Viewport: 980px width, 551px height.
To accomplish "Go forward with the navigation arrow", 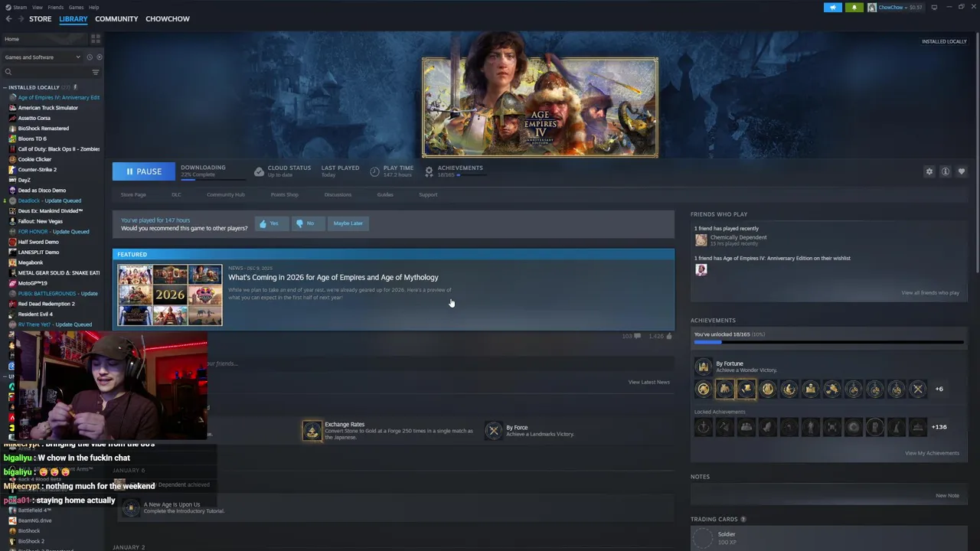I will pos(21,19).
